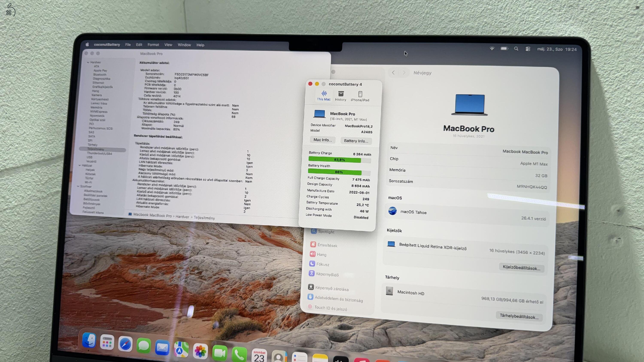This screenshot has height=362, width=644.
Task: Click the Wi-Fi status icon
Action: [492, 48]
